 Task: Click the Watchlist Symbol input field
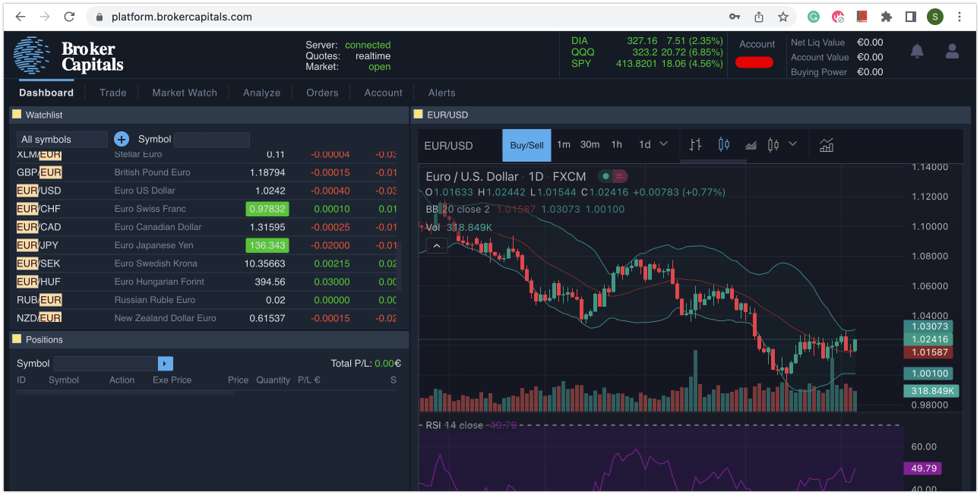coord(212,140)
